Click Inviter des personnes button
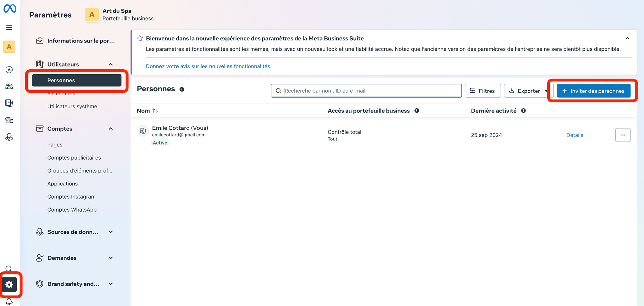 click(593, 91)
